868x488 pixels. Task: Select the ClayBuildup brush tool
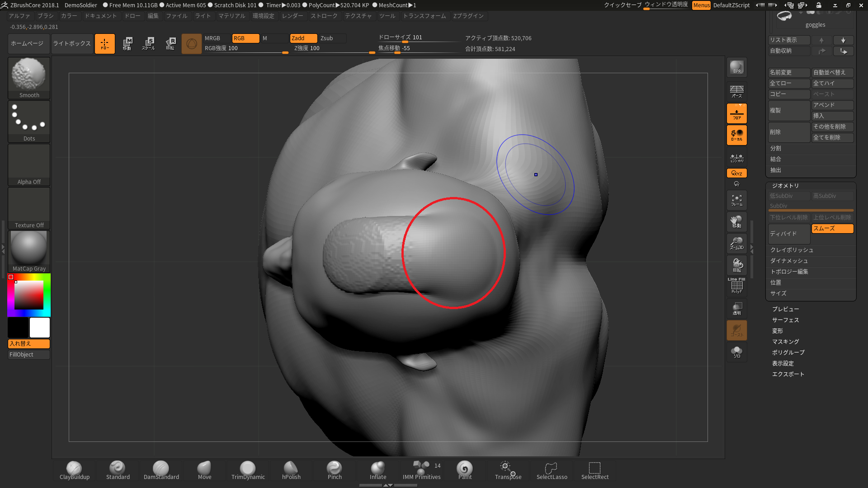point(74,468)
